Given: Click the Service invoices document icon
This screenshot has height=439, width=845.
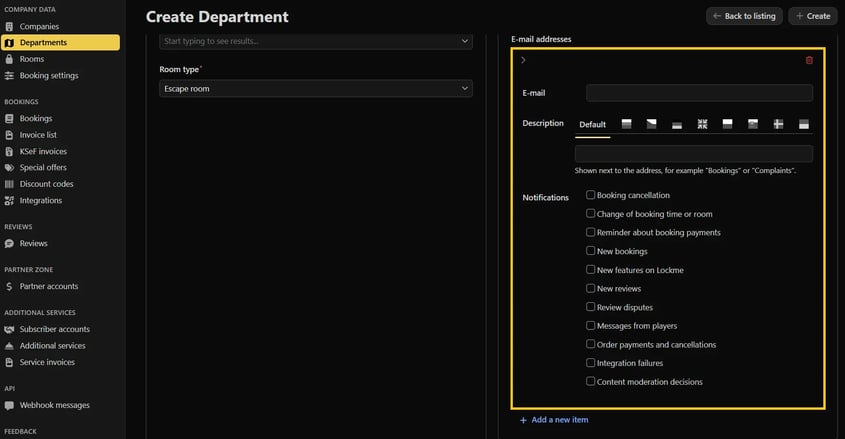Looking at the screenshot, I should pyautogui.click(x=9, y=363).
